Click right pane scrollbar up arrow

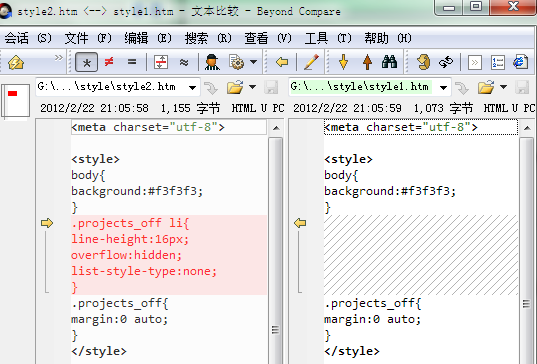[527, 128]
